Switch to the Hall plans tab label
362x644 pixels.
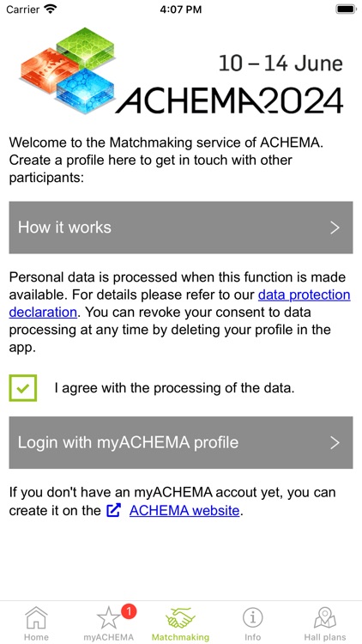324,637
